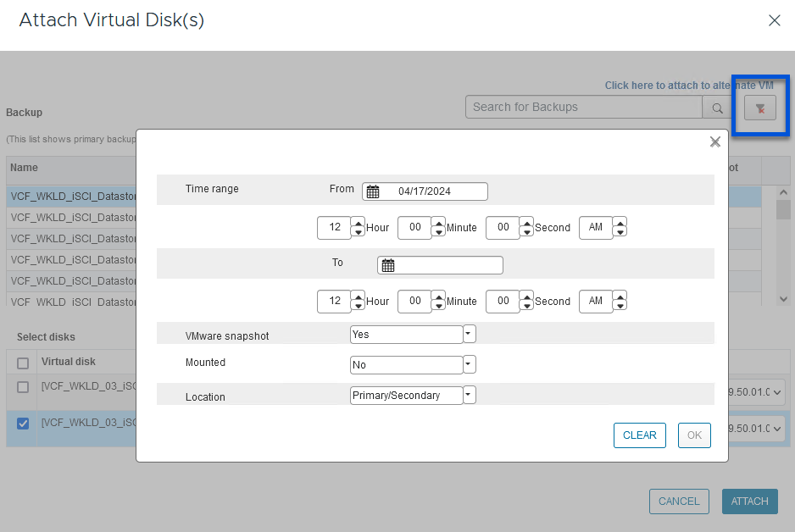
Task: Decrease the From minute with down arrow
Action: 438,232
